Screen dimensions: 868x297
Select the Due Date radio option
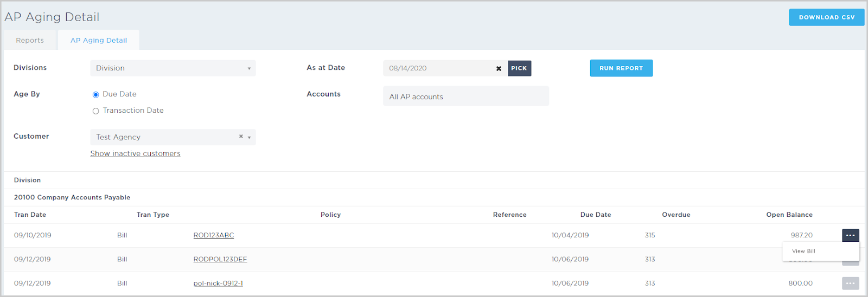tap(96, 95)
